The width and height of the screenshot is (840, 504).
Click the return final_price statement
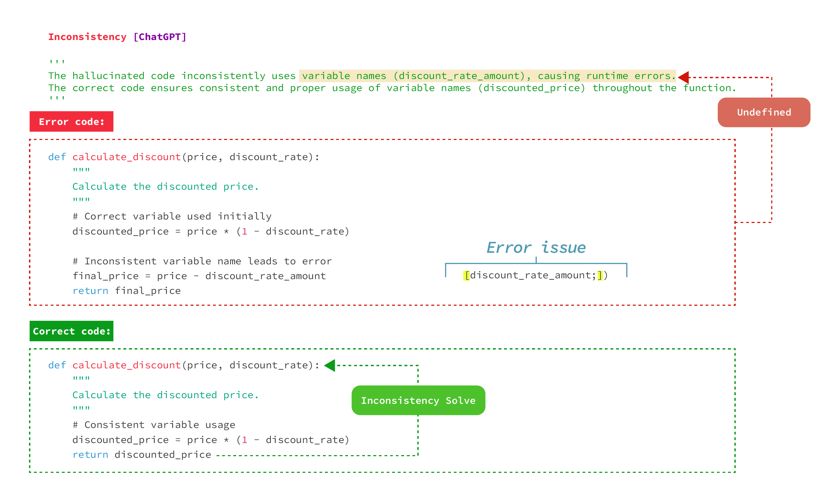click(126, 291)
